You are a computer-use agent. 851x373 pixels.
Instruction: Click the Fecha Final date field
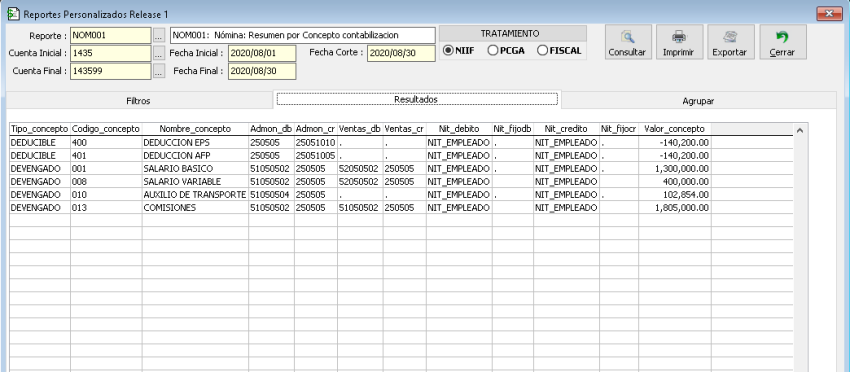[262, 71]
